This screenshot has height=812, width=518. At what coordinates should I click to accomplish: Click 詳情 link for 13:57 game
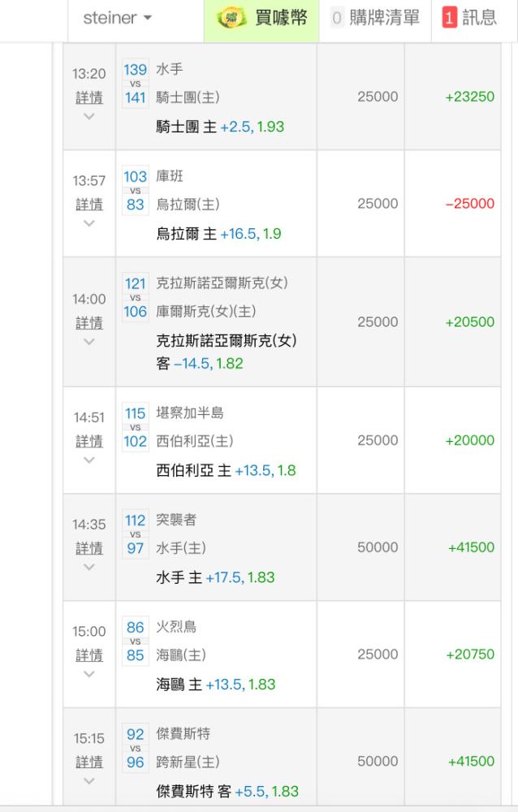coord(89,205)
